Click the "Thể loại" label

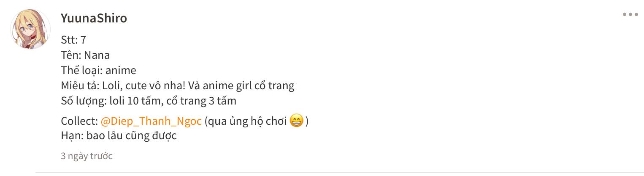click(x=81, y=70)
